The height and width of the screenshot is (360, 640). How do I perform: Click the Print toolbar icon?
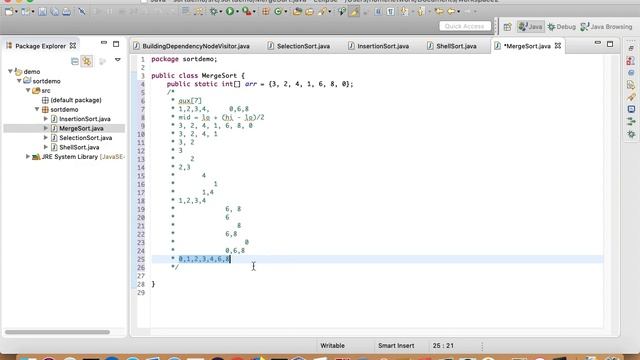pos(67,11)
